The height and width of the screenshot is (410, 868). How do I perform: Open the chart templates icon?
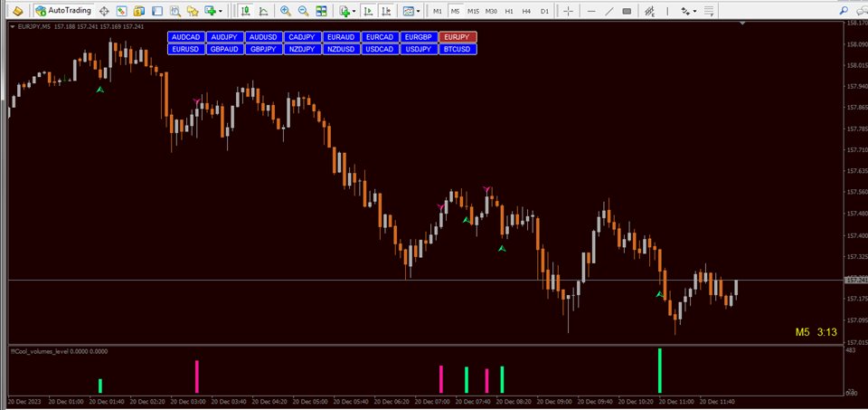(409, 11)
